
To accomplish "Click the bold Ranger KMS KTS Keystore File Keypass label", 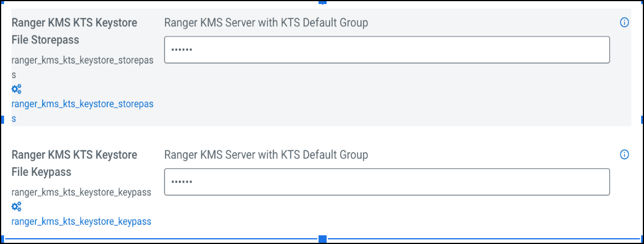I will pos(74,163).
